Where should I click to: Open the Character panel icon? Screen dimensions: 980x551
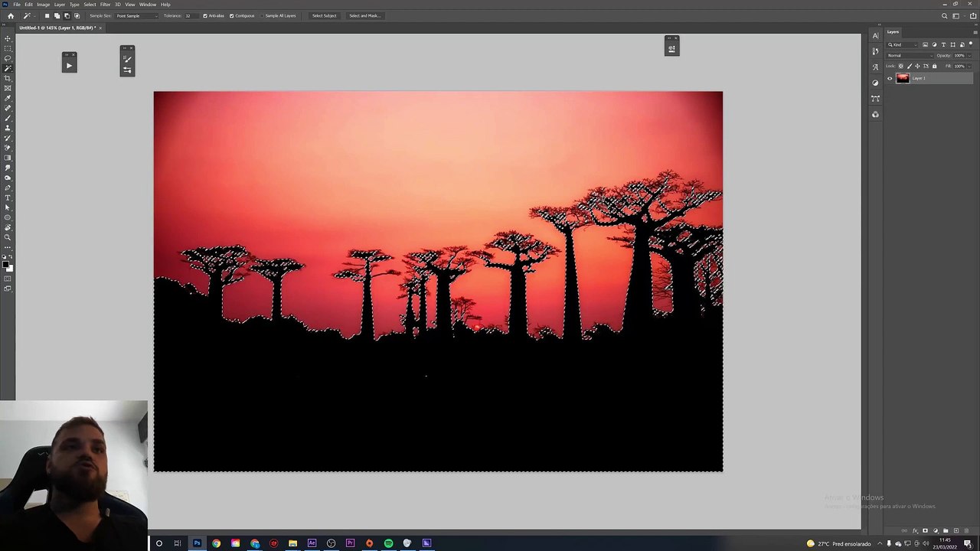pos(876,35)
